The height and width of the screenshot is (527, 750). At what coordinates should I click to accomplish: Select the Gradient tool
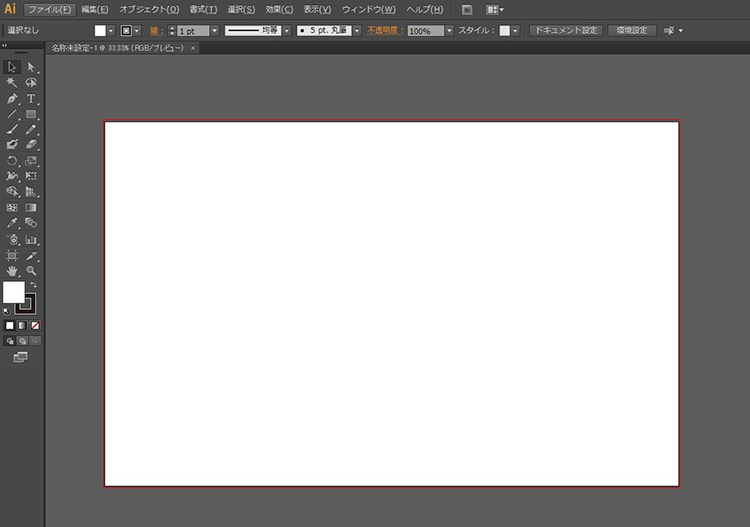click(x=31, y=208)
